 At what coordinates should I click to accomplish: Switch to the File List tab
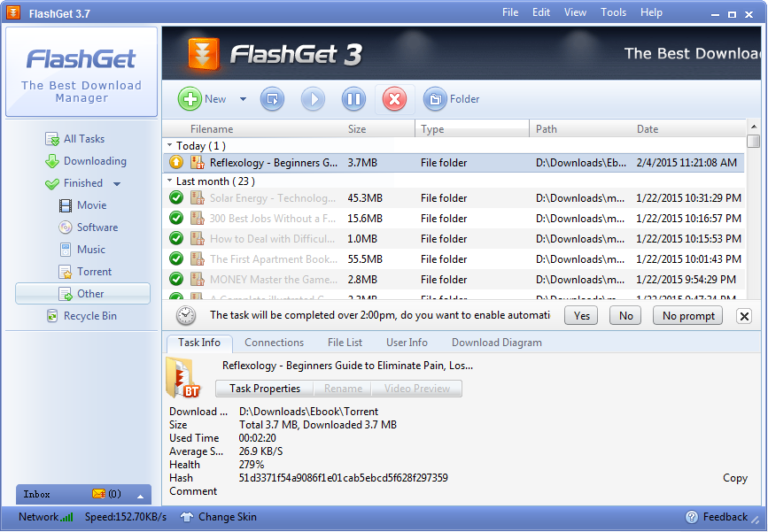coord(345,343)
